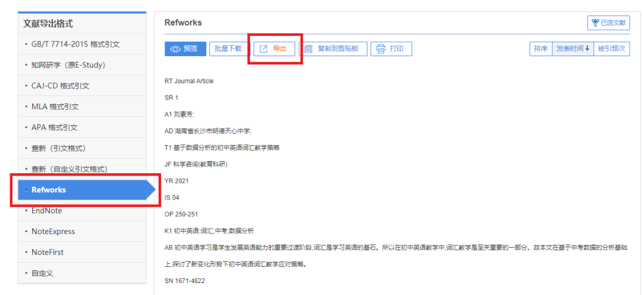Click the 导出 export button
Screen dimensions: 644x295
[x=275, y=49]
